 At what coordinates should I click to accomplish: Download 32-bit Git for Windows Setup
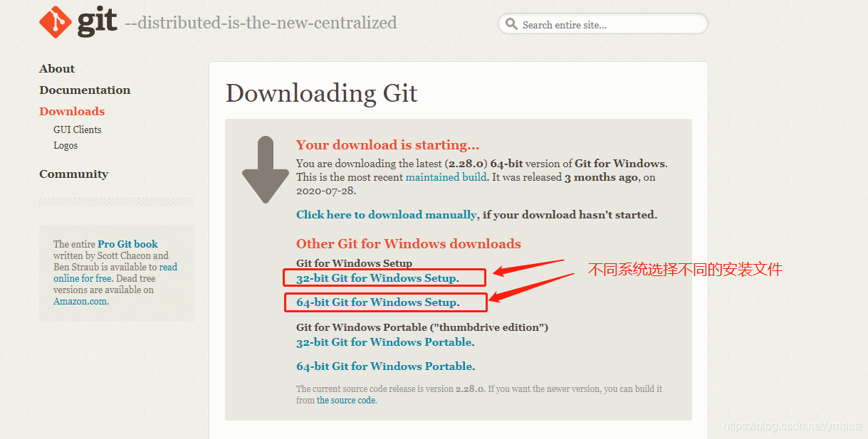[x=377, y=277]
